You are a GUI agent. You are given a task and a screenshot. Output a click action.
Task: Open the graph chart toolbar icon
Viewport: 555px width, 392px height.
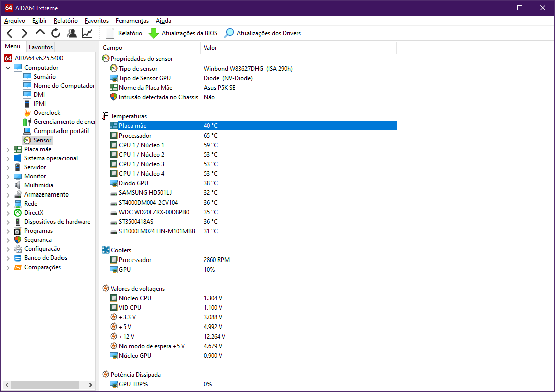(x=87, y=33)
